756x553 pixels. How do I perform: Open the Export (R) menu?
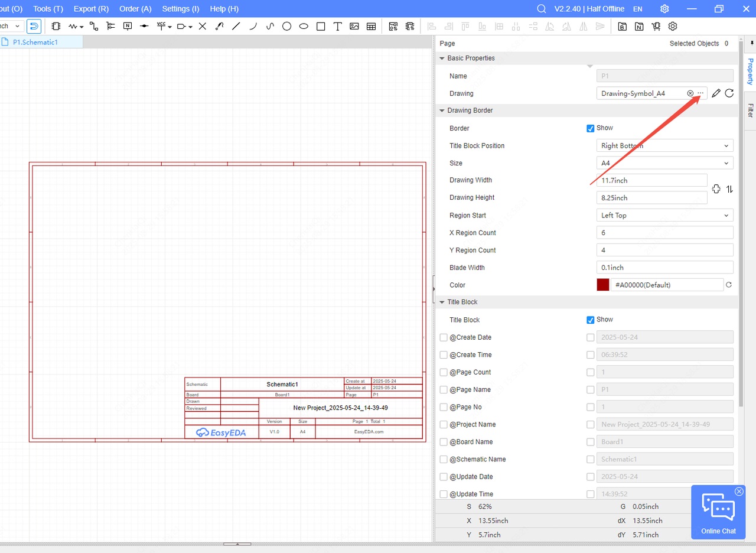click(91, 9)
